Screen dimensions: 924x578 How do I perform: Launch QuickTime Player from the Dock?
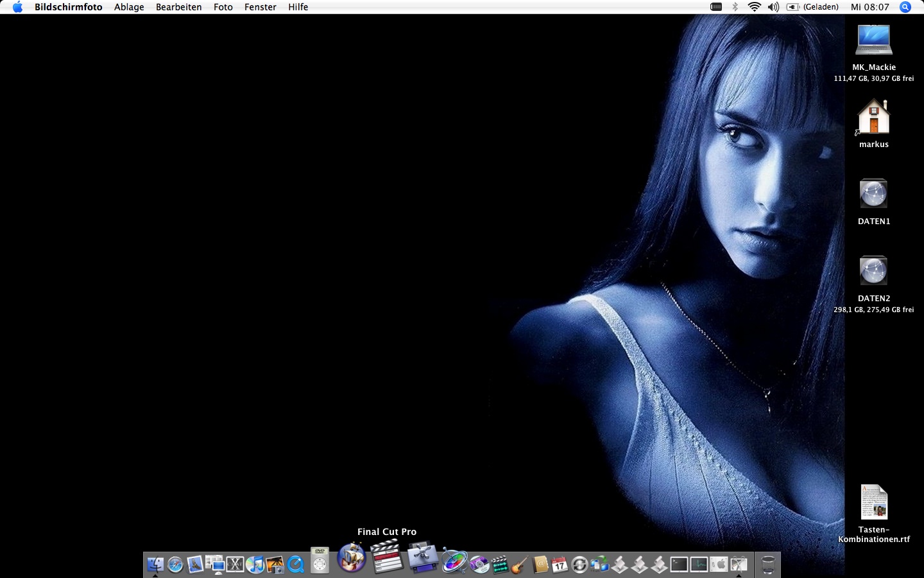[x=295, y=565]
